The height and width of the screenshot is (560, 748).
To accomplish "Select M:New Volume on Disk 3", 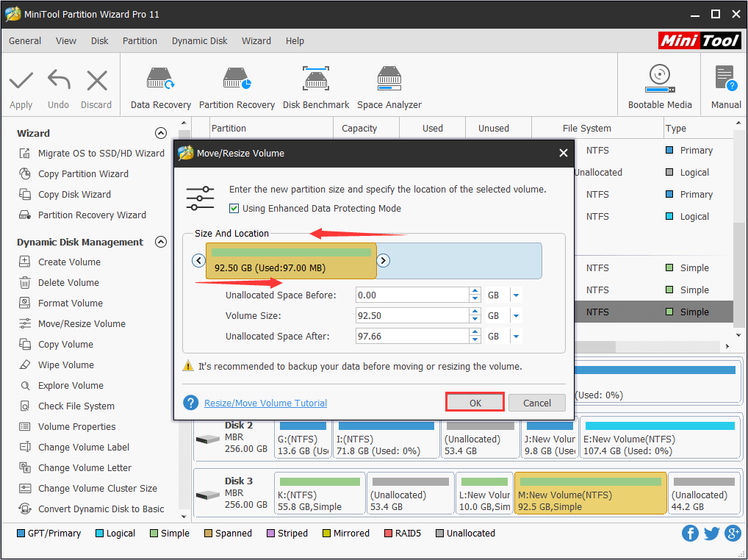I will coord(591,493).
